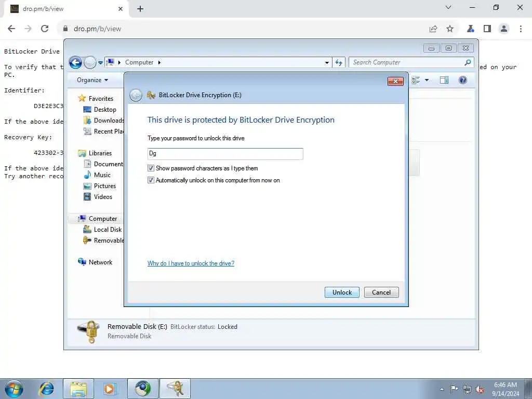Open Chrome tab search chevron
The height and width of the screenshot is (399, 532).
(x=448, y=7)
